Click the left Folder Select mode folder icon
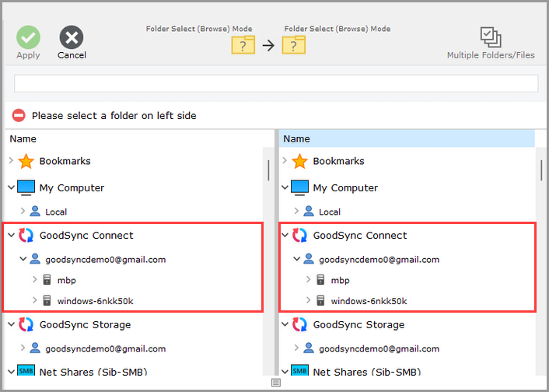The height and width of the screenshot is (392, 549). click(x=243, y=45)
